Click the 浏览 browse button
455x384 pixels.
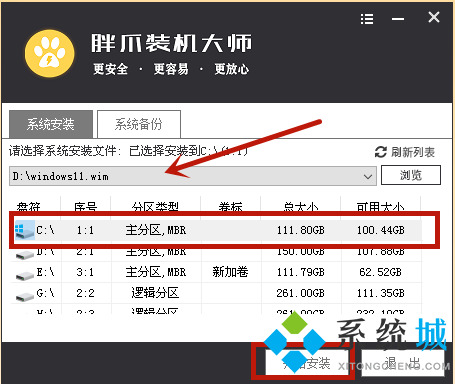point(411,175)
